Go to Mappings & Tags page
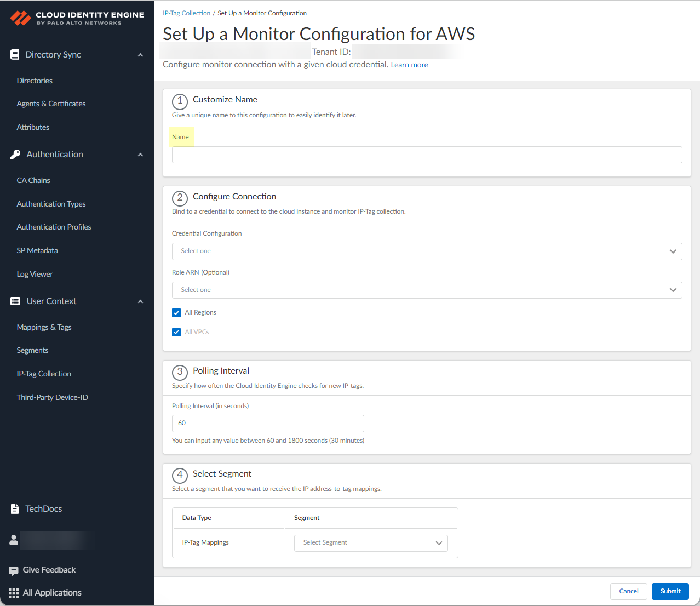 click(x=44, y=327)
